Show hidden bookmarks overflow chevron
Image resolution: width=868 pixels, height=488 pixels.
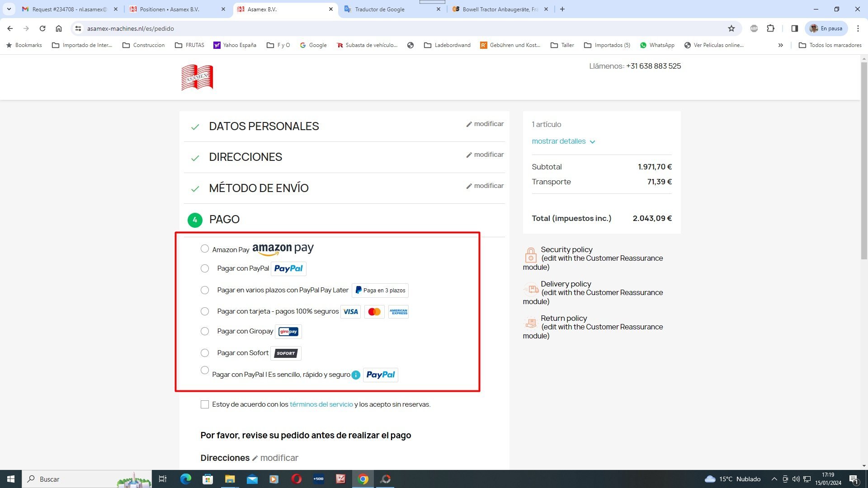coord(780,45)
